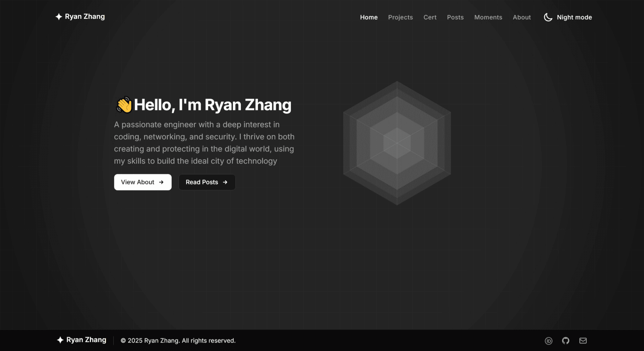Click the "Hello, I'm Ryan Zhang" heading
Image resolution: width=644 pixels, height=351 pixels.
pyautogui.click(x=213, y=105)
